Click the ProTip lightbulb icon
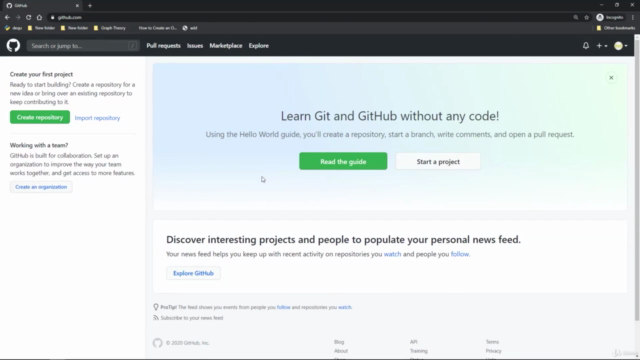 (x=156, y=307)
